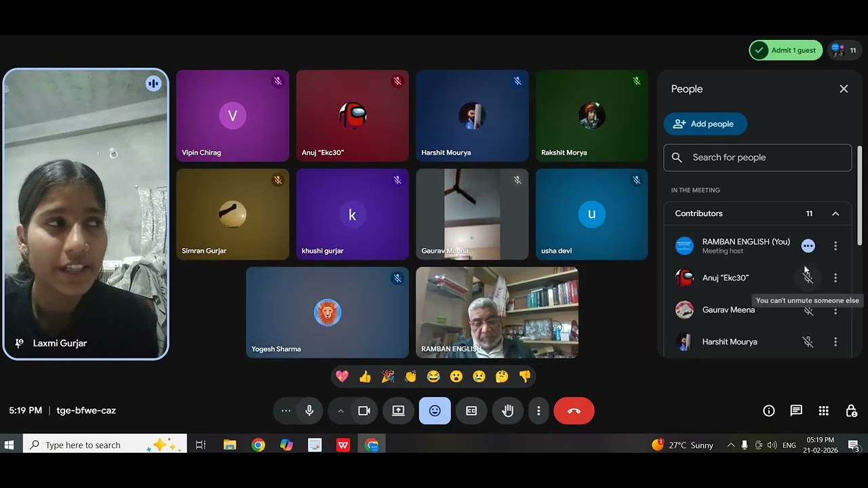The height and width of the screenshot is (488, 868).
Task: Open host controls lock icon
Action: (x=852, y=411)
